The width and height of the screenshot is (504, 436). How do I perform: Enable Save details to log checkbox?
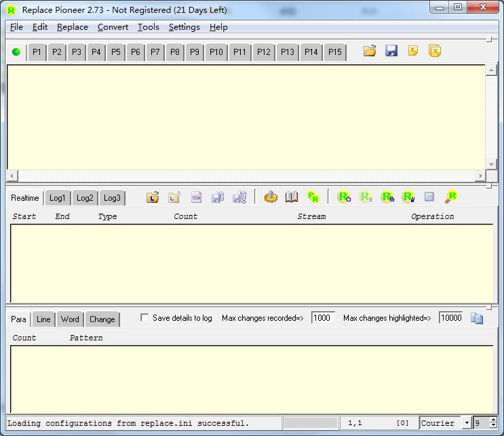(144, 318)
